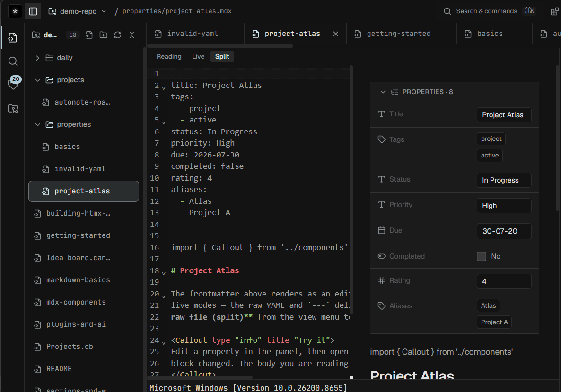This screenshot has height=392, width=561.
Task: Edit the Priority field High
Action: (x=504, y=206)
